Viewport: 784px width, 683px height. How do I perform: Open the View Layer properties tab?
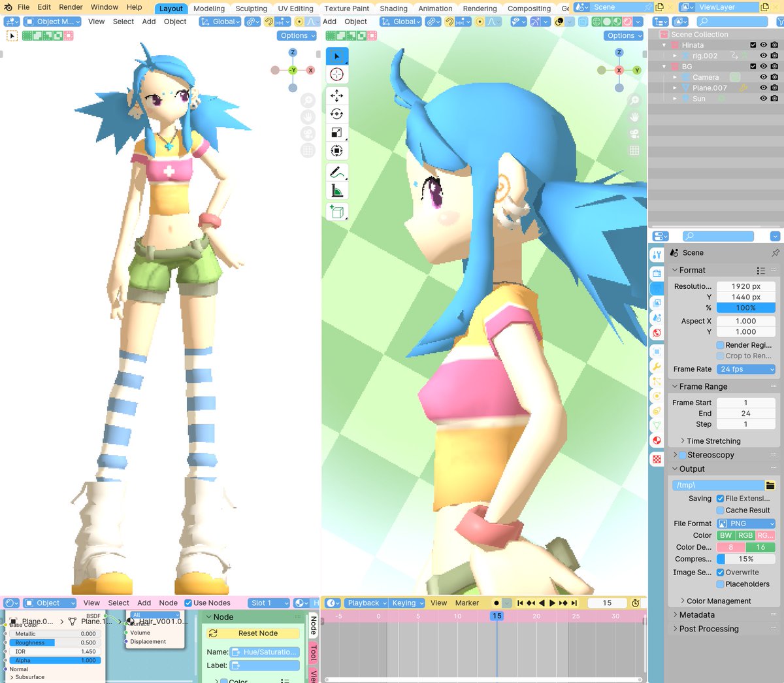[657, 303]
